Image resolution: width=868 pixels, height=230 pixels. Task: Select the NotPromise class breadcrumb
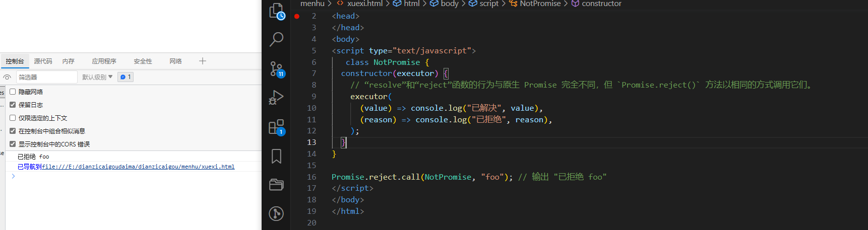click(x=535, y=4)
